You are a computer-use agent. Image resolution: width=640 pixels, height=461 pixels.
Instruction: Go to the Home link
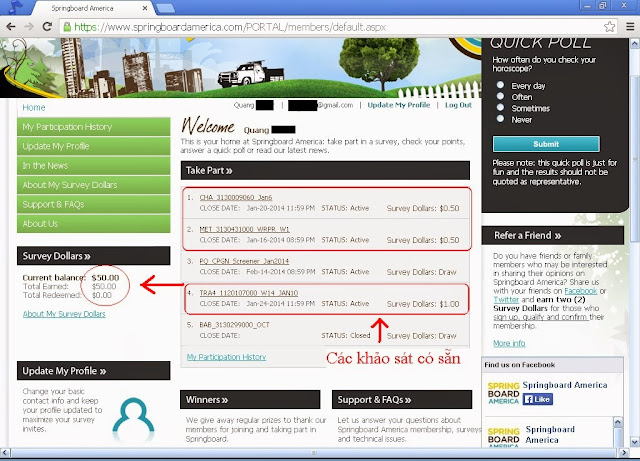click(34, 107)
